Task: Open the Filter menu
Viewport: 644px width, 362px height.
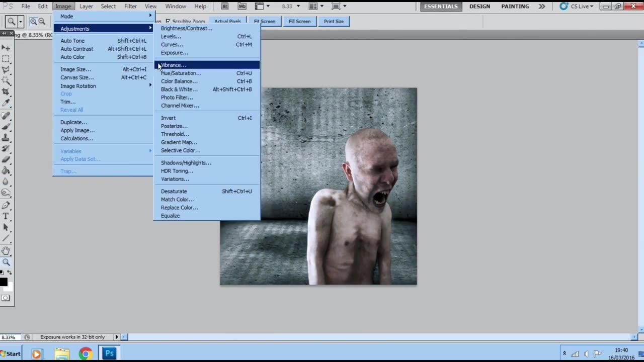Action: click(x=130, y=6)
